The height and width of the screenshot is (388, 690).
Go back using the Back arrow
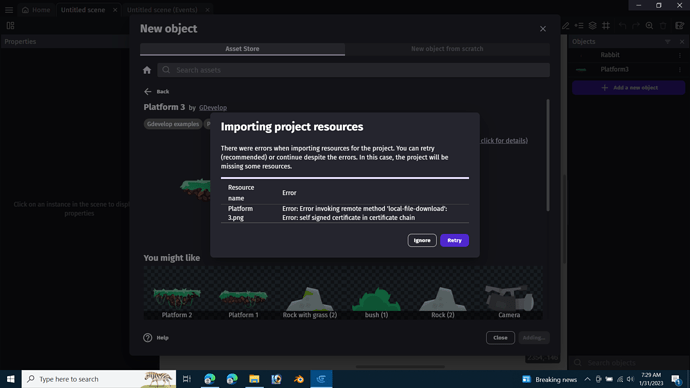(157, 92)
